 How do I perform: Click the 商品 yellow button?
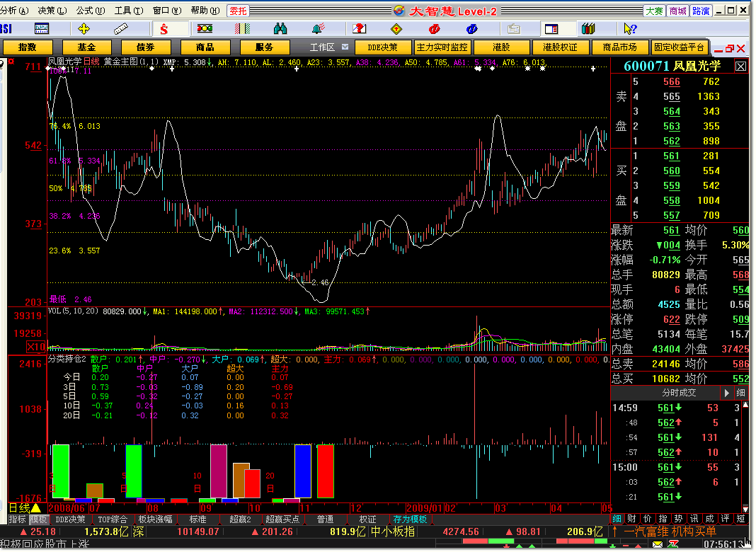tap(205, 47)
